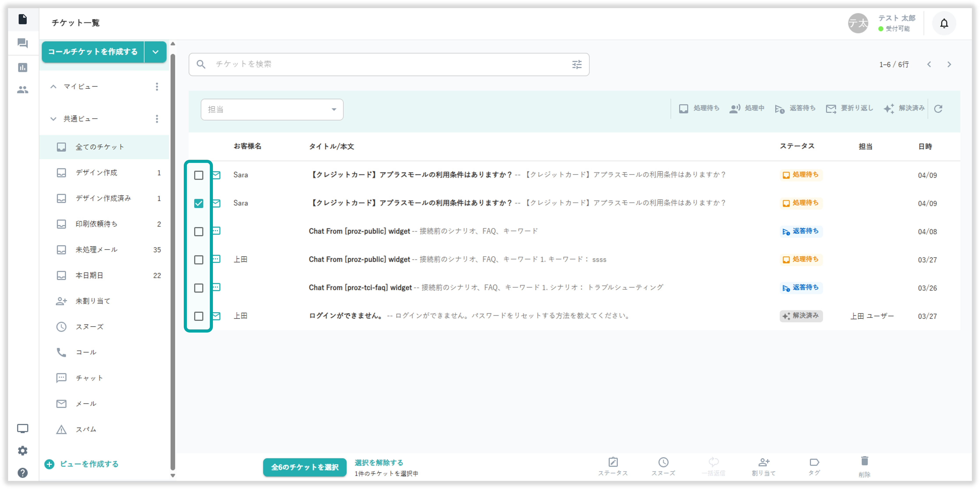Check the ログインができません ticket checkbox
The height and width of the screenshot is (489, 980).
(x=199, y=316)
